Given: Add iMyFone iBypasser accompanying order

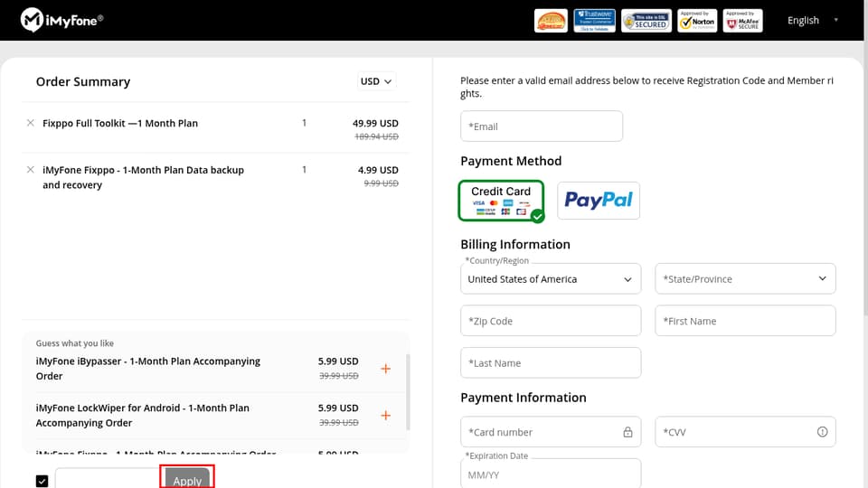Looking at the screenshot, I should click(386, 369).
